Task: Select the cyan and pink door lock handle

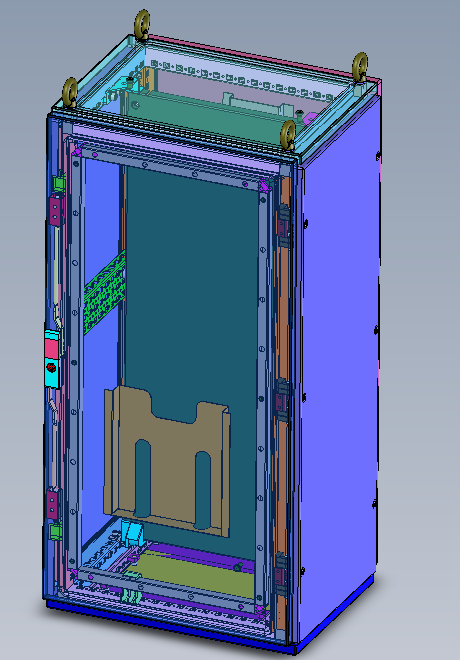Action: (52, 359)
